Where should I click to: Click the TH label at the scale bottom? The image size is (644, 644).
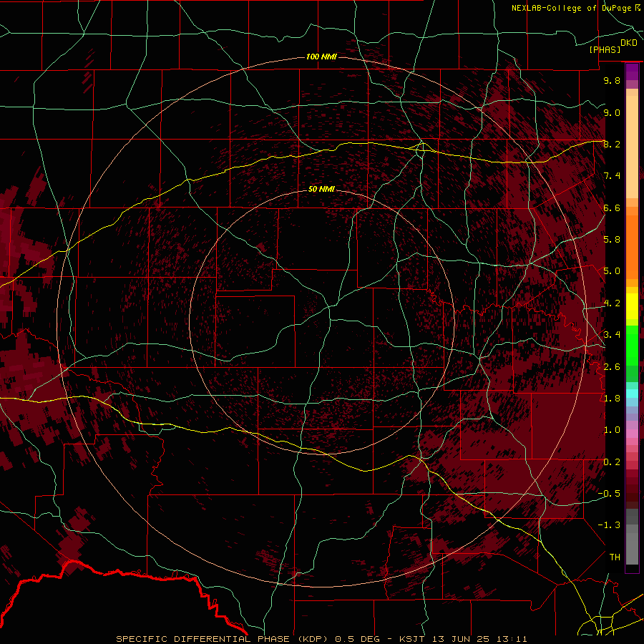click(615, 557)
